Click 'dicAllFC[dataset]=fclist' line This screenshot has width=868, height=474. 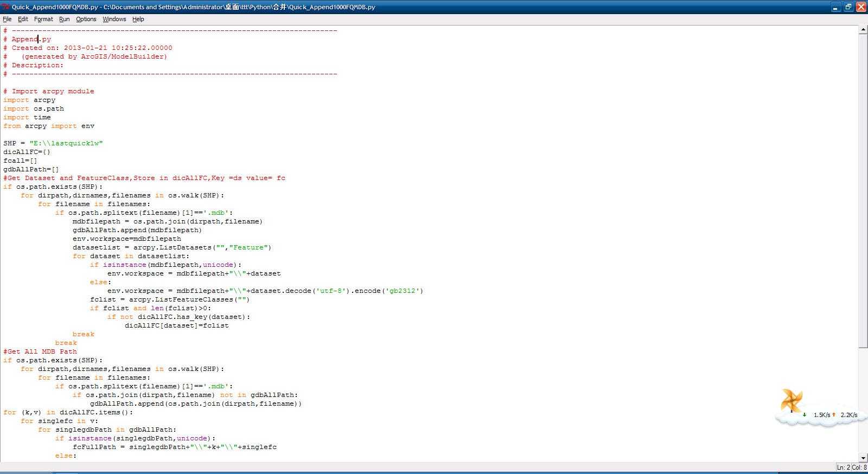(x=177, y=325)
